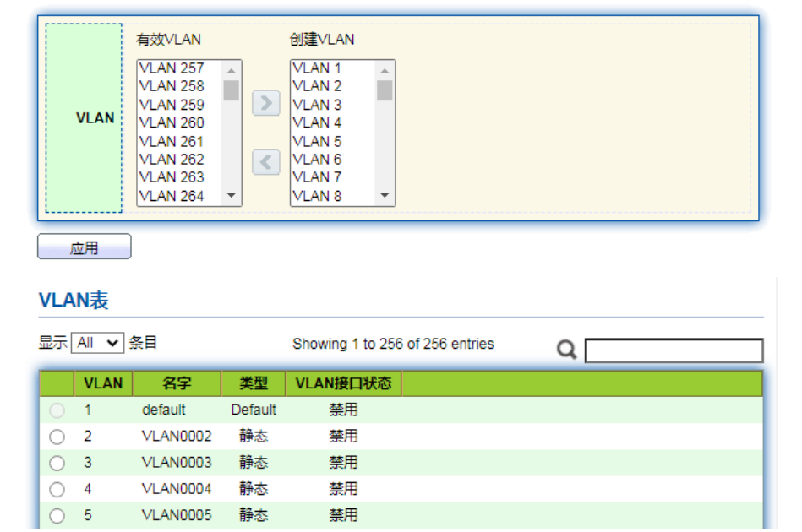Click the 应用 apply button
The height and width of the screenshot is (532, 802).
point(85,247)
